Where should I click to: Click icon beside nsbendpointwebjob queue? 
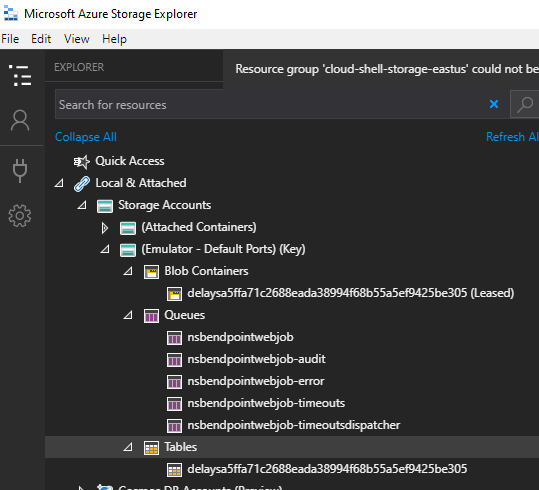(x=174, y=338)
